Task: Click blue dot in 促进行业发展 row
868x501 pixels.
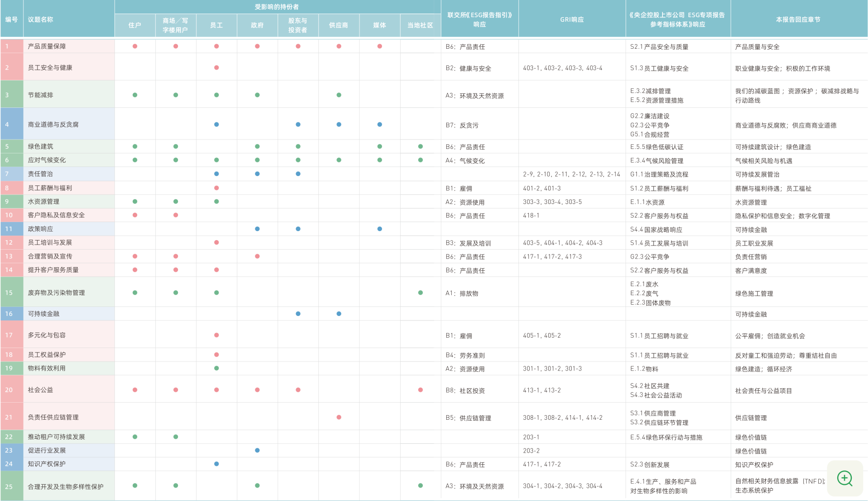Action: [257, 450]
